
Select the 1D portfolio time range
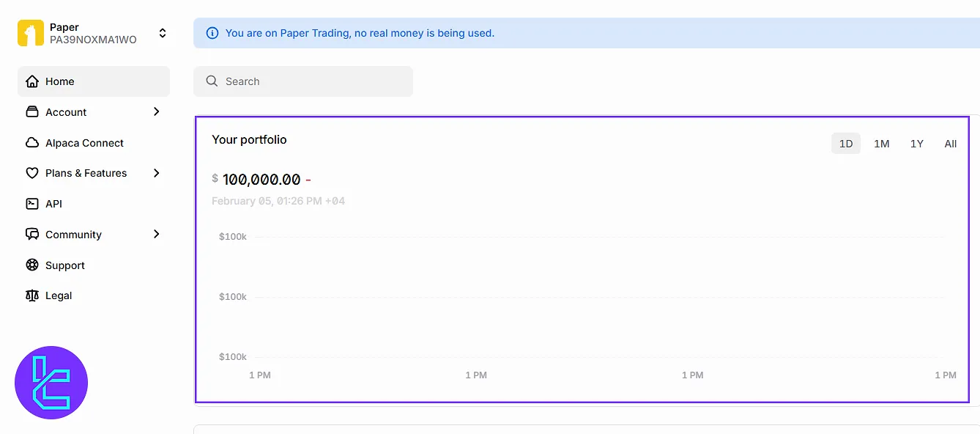click(845, 144)
